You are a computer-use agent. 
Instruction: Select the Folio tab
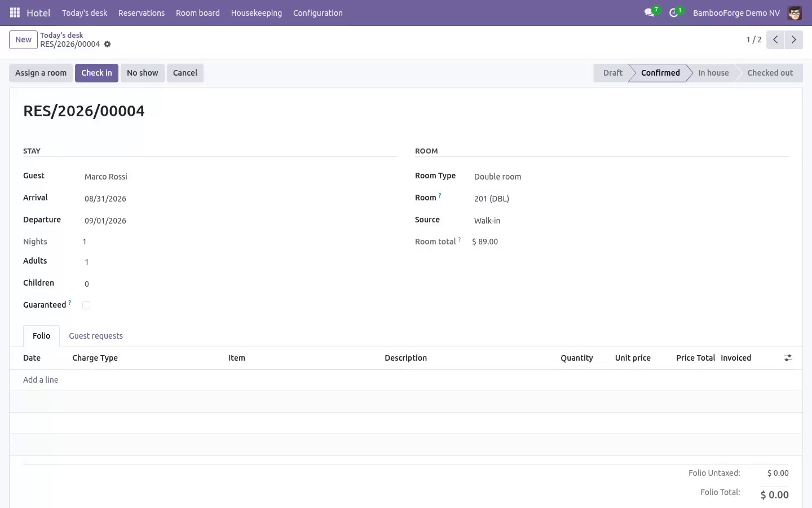click(x=41, y=336)
